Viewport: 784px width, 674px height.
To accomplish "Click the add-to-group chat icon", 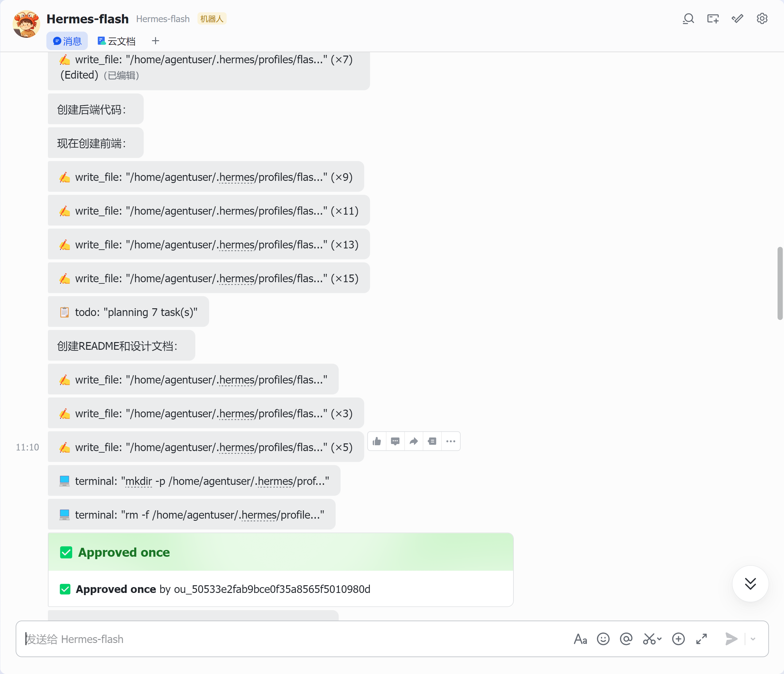I will pos(713,18).
